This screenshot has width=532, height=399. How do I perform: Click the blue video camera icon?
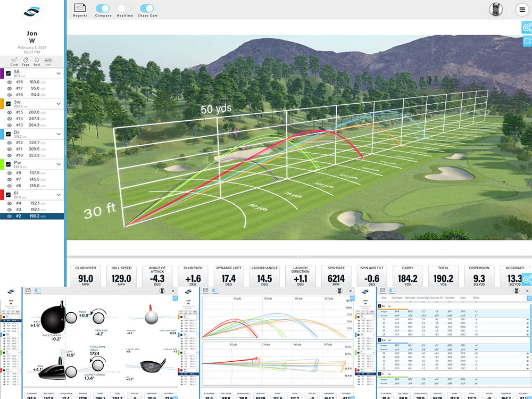526,41
